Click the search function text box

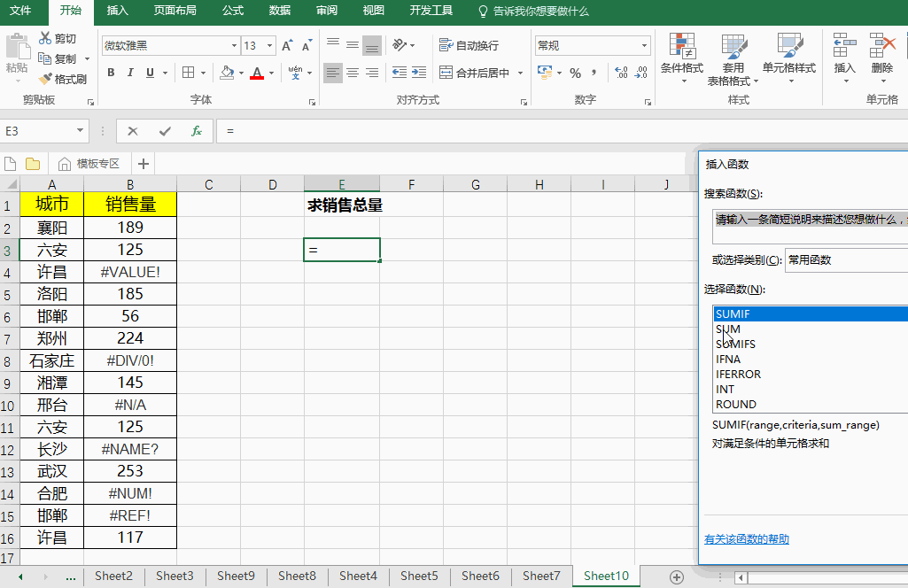[810, 226]
